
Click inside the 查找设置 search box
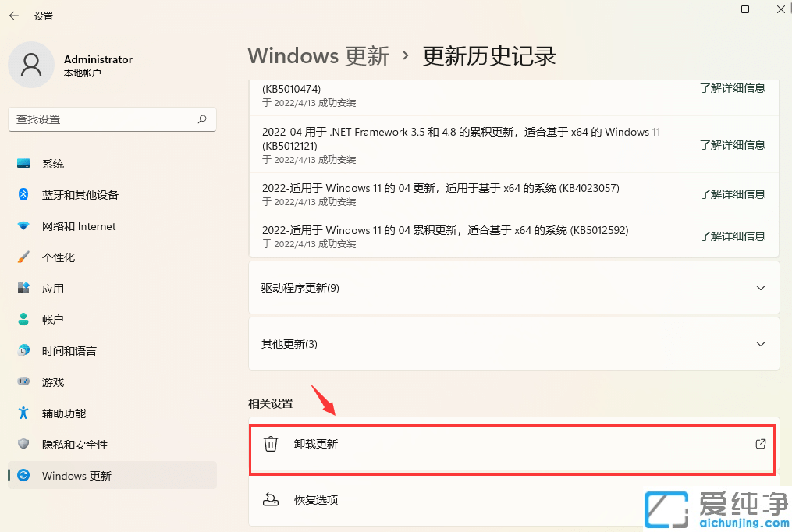112,119
